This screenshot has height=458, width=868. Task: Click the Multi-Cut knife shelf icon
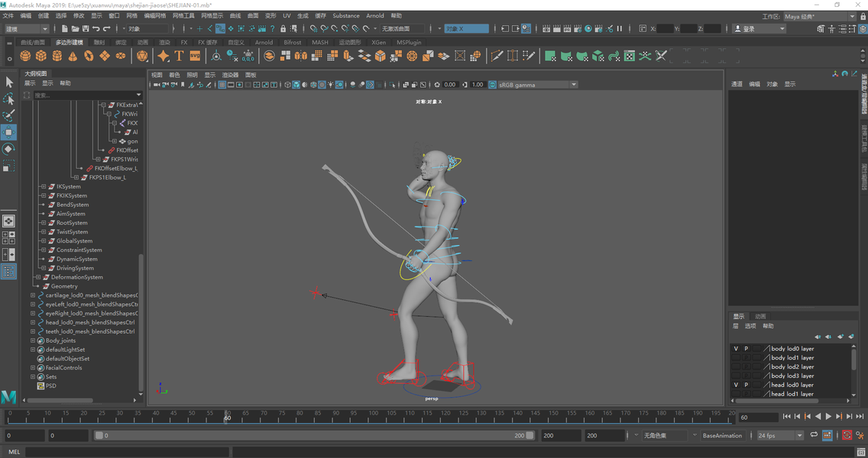497,56
